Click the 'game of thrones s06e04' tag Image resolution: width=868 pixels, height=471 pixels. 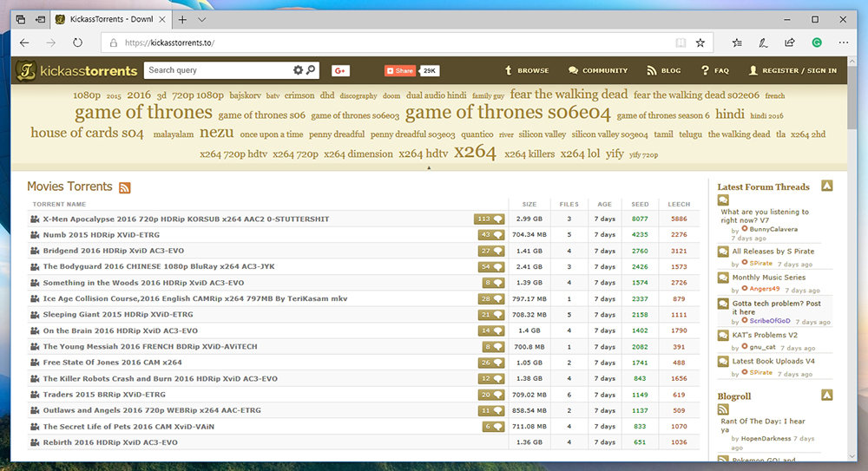click(508, 113)
